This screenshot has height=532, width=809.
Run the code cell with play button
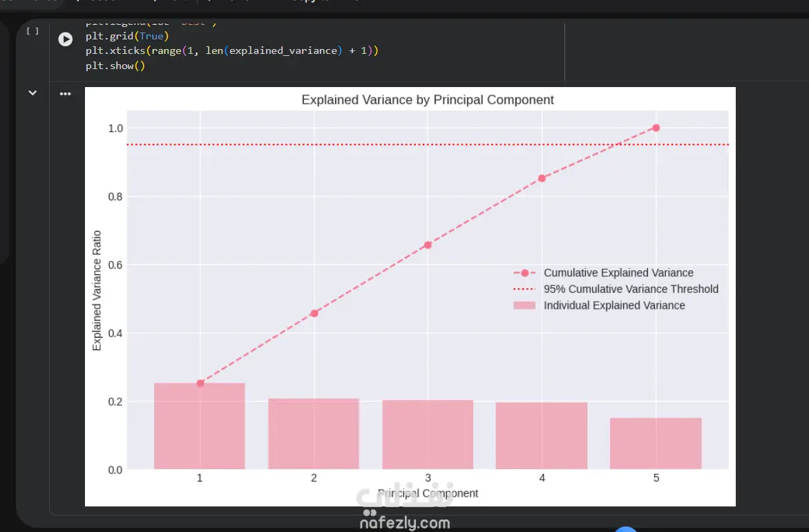pyautogui.click(x=66, y=39)
